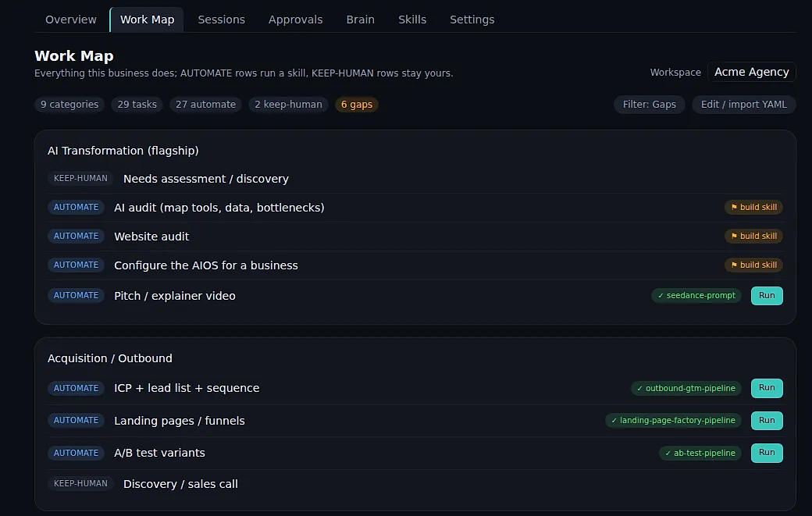
Task: Click the AUTOMATE tag on Website audit row
Action: [76, 236]
